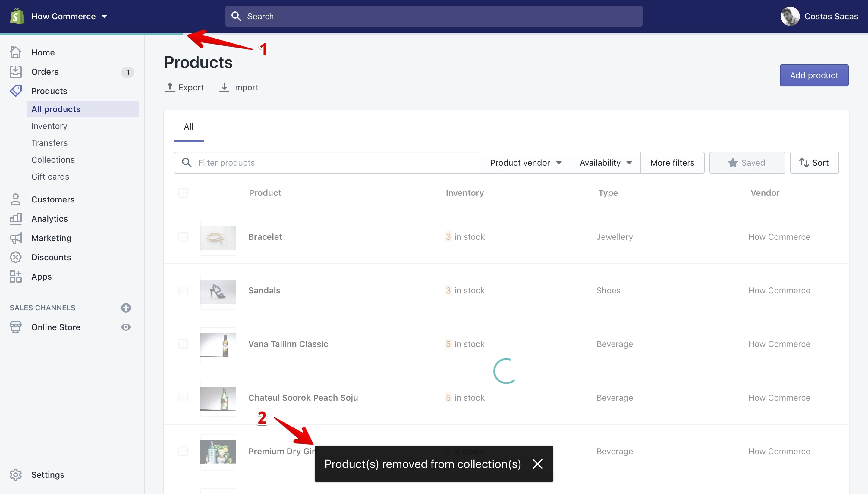
Task: Click the Shoes type cell
Action: (x=608, y=290)
